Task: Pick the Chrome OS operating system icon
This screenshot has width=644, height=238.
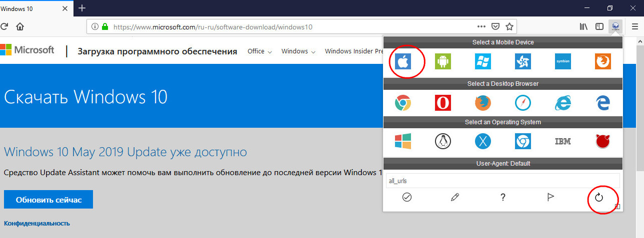Action: pyautogui.click(x=523, y=142)
